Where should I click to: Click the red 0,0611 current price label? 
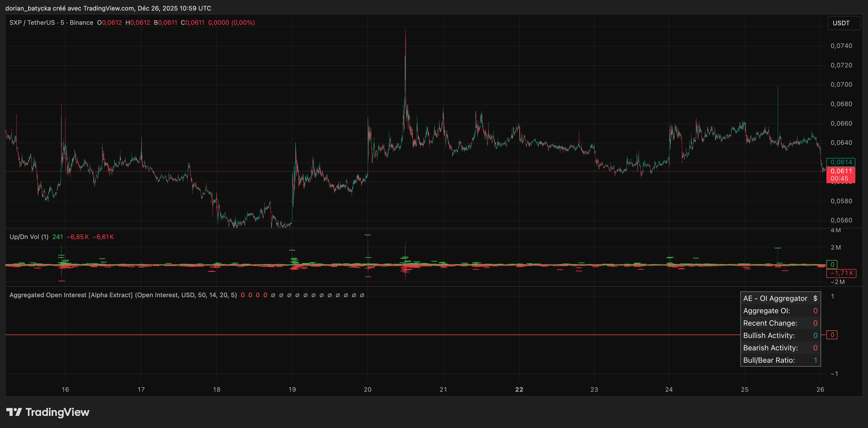pyautogui.click(x=841, y=171)
